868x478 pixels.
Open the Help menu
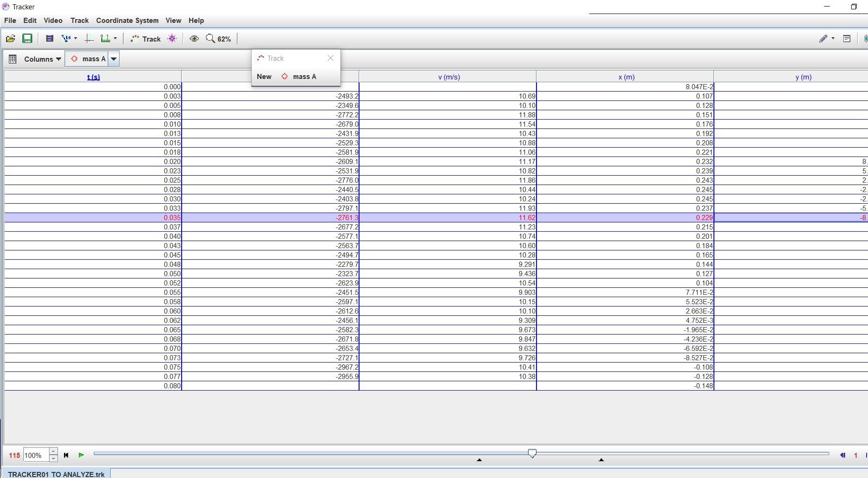pyautogui.click(x=196, y=21)
